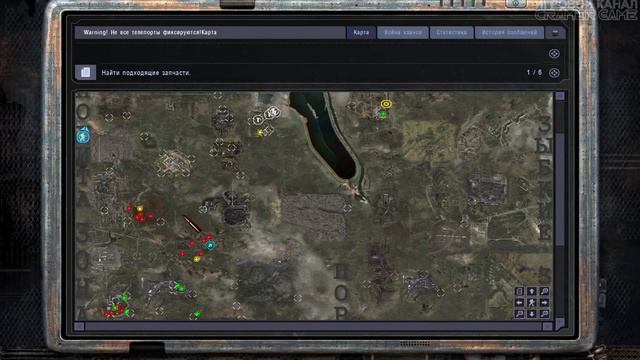This screenshot has width=640, height=360.
Task: Switch to the Война кланов tab
Action: point(403,32)
